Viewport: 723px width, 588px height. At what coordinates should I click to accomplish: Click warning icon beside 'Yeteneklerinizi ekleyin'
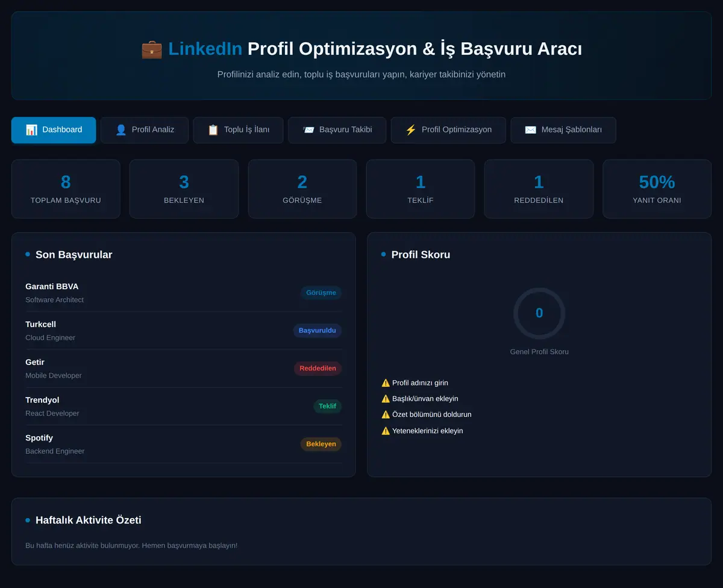386,431
